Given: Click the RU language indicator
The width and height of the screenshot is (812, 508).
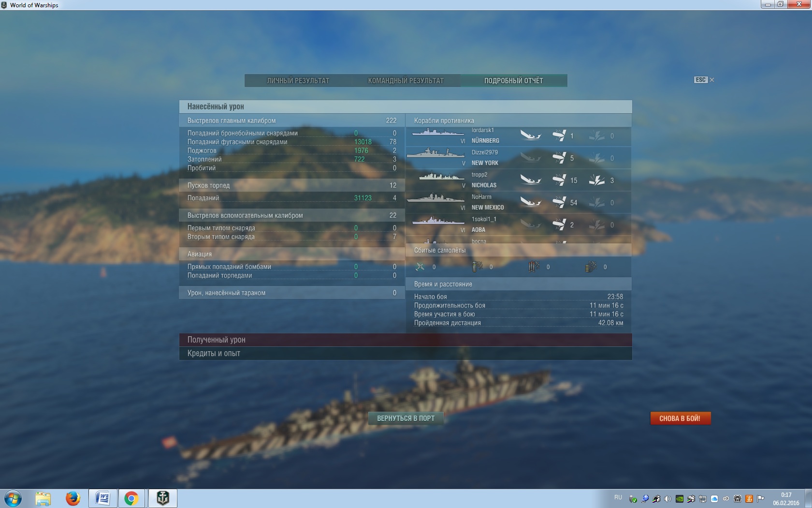Looking at the screenshot, I should tap(618, 497).
